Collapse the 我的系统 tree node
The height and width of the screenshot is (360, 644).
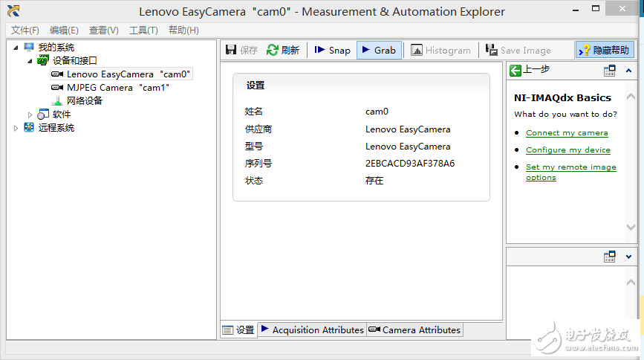coord(16,48)
